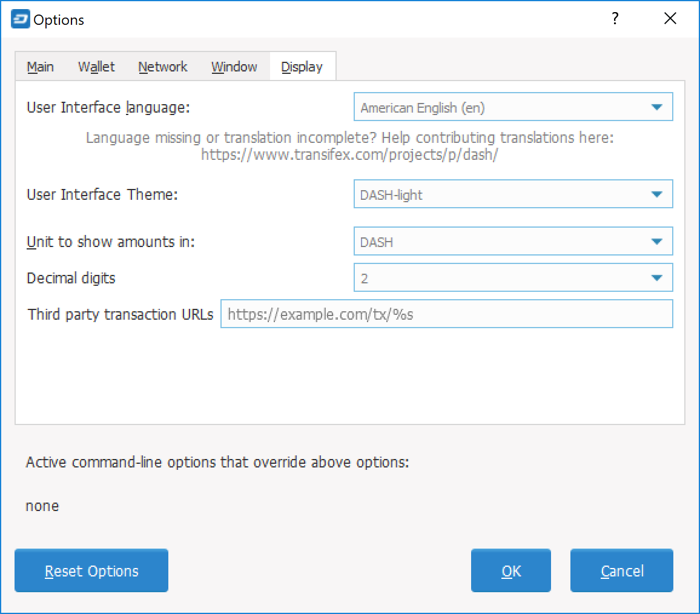Open the Unit to show amounts dropdown
Screen dimensions: 700x614
click(513, 241)
